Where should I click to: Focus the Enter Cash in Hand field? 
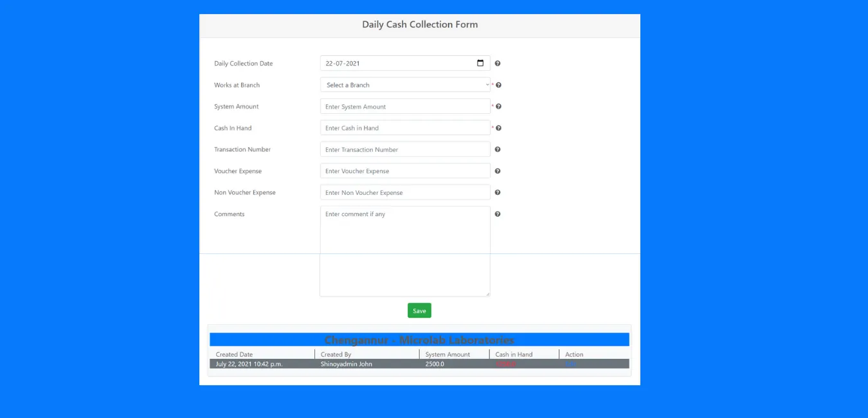coord(405,127)
